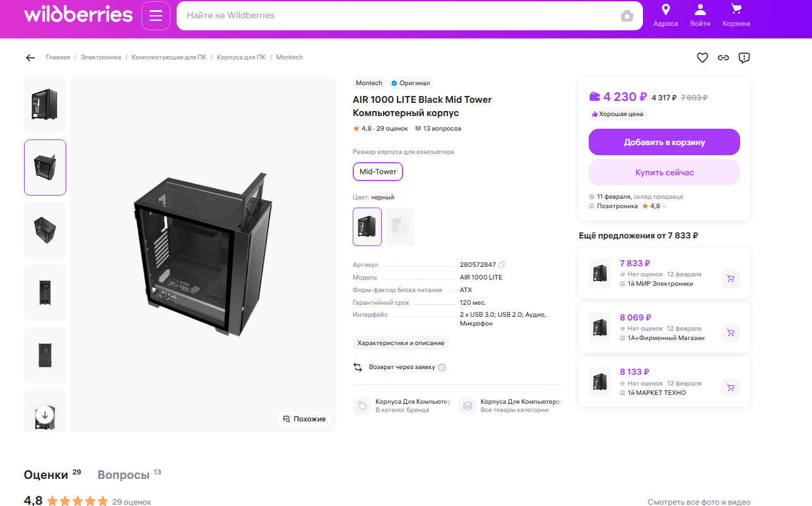Screen dimensions: 812x506
Task: Open the hamburger catalog menu
Action: click(156, 16)
